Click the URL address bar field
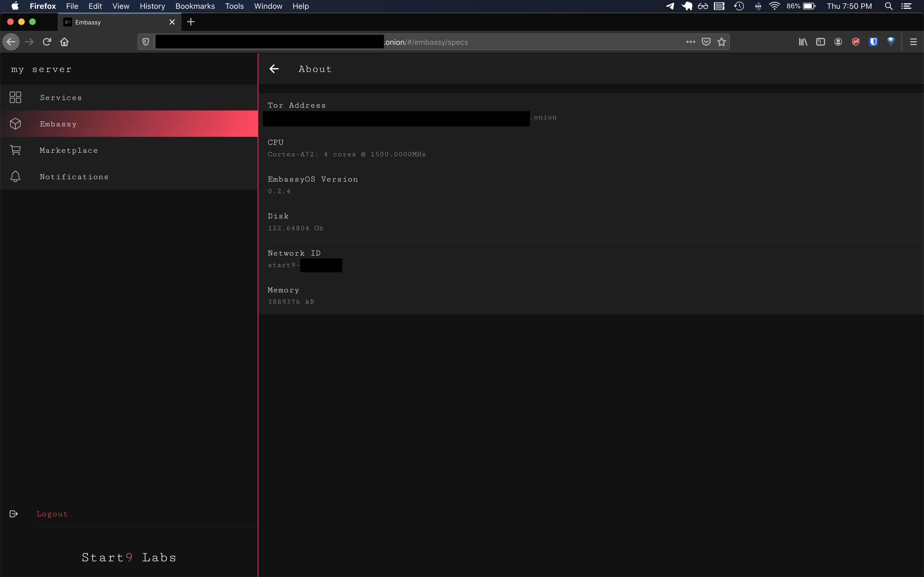924x577 pixels. [535, 42]
